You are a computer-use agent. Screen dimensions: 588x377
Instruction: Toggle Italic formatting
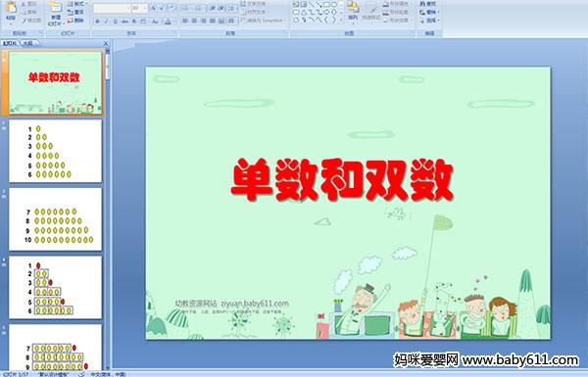106,22
